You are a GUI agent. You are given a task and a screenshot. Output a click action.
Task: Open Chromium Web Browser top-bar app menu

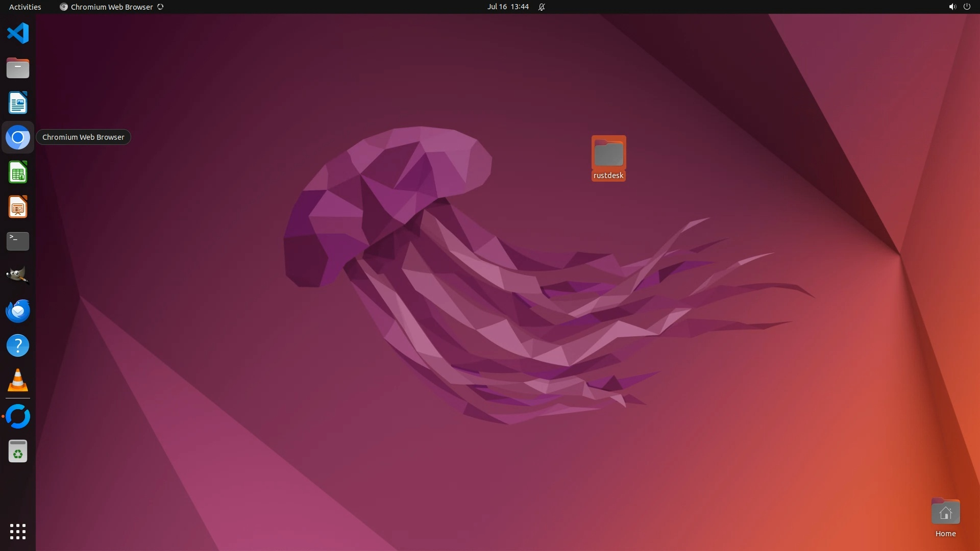pos(111,7)
